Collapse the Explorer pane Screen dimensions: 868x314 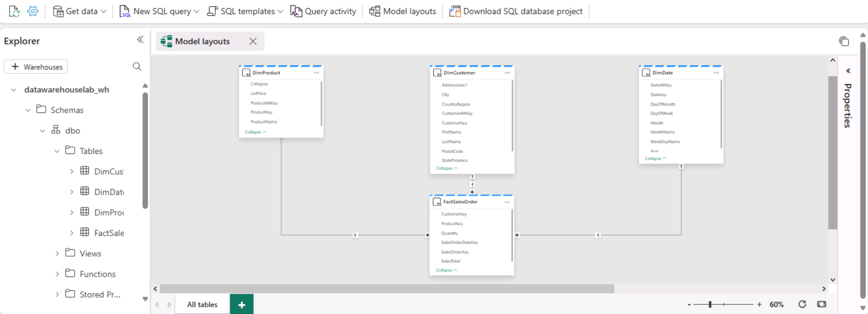pos(140,40)
